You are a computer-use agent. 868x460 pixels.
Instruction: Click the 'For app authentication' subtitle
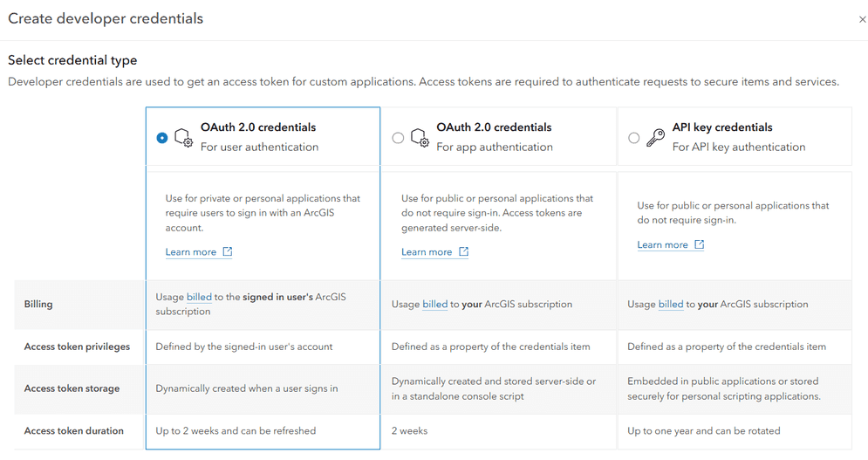[495, 147]
